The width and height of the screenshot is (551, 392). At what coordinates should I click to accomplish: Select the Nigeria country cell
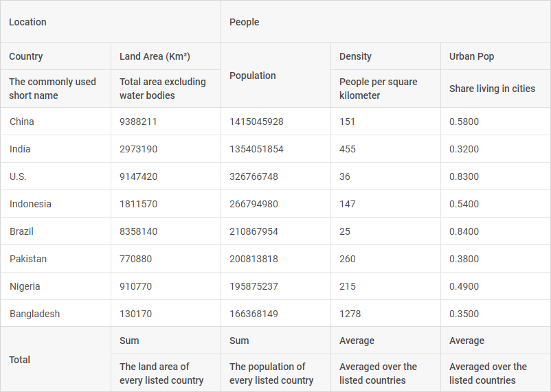[x=56, y=286]
